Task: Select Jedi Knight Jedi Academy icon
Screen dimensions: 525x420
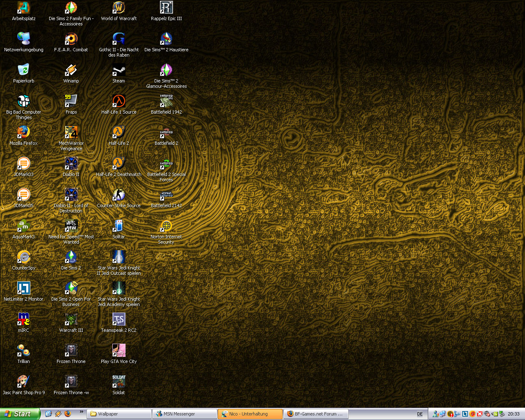Action: click(119, 294)
